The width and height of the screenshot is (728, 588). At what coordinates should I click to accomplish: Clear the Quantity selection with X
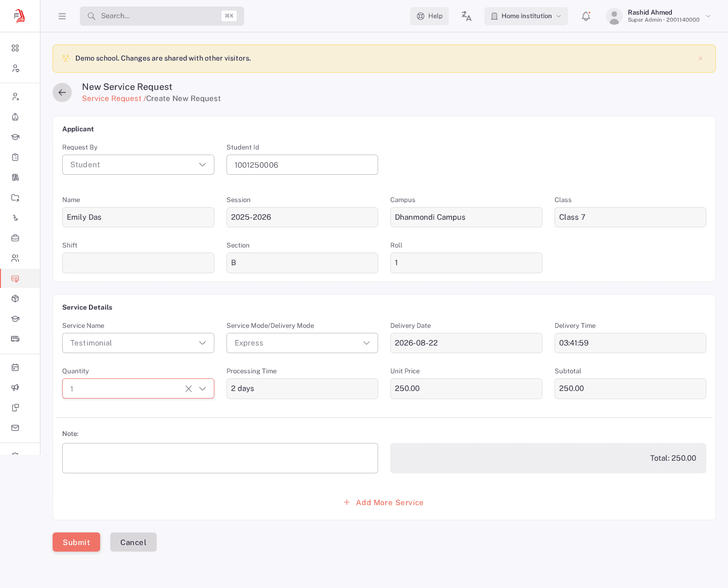pos(189,388)
